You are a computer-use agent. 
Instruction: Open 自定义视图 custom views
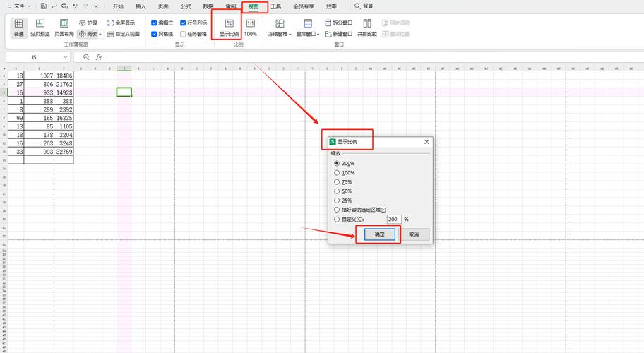coord(123,34)
